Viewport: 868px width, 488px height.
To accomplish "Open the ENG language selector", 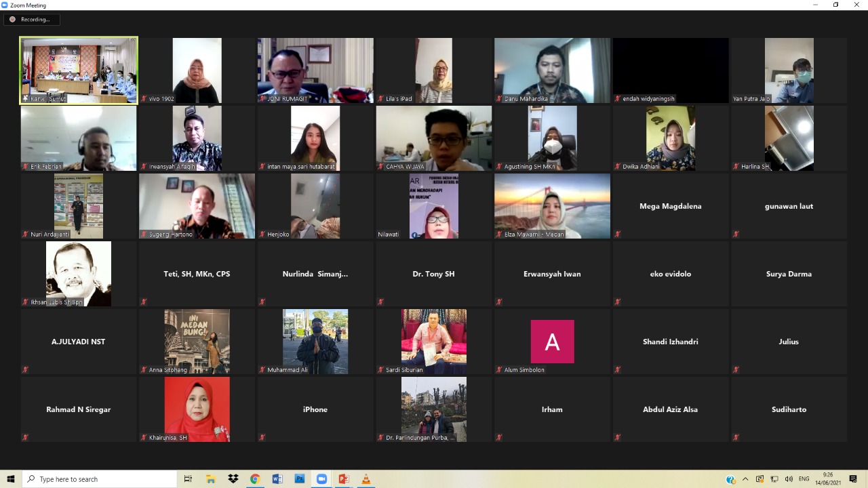I will coord(804,479).
